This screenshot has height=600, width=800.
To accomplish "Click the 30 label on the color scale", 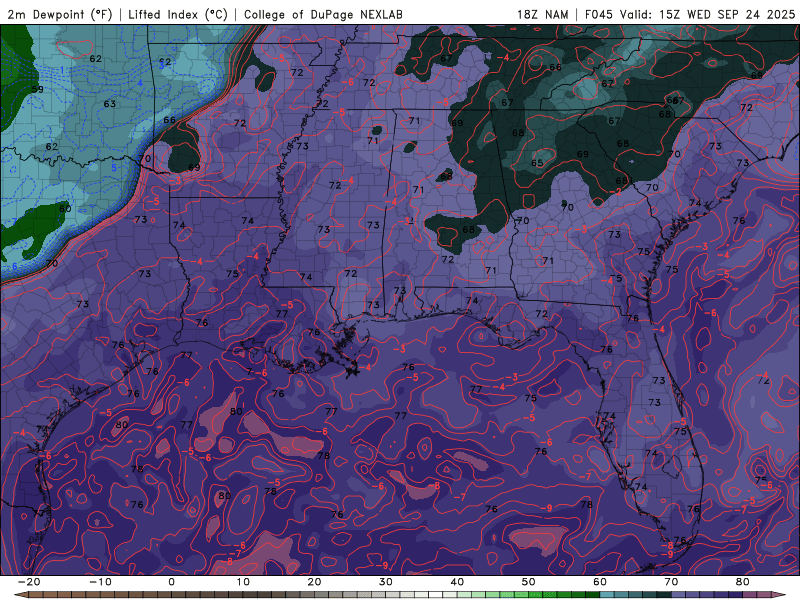I will 386,582.
